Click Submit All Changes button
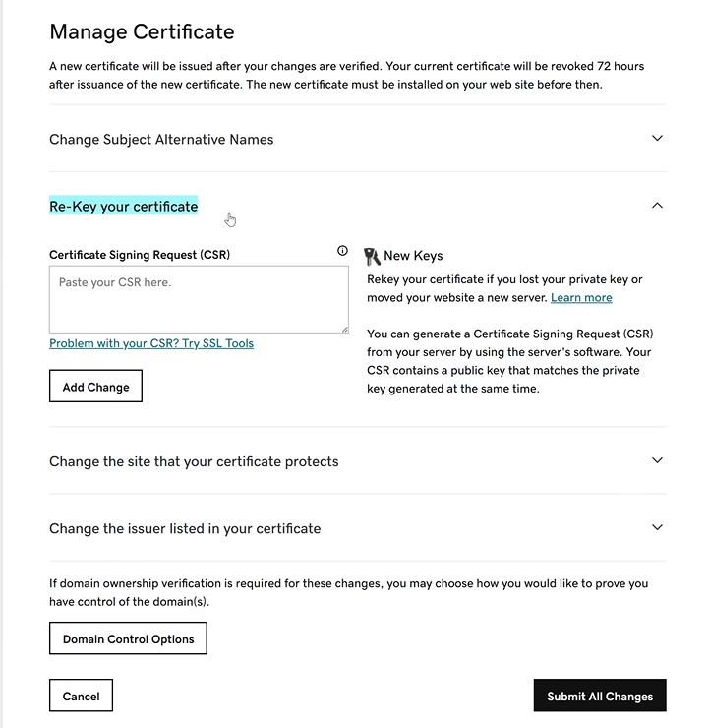 (x=600, y=696)
